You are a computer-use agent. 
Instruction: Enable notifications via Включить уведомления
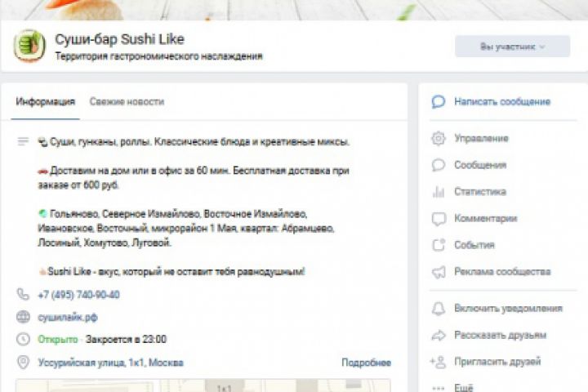508,309
